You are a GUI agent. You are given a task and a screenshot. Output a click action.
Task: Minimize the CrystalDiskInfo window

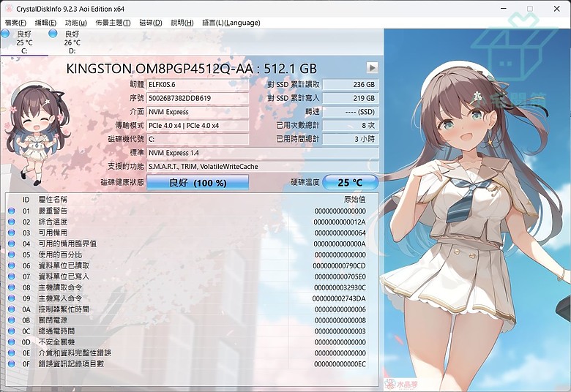pyautogui.click(x=504, y=8)
